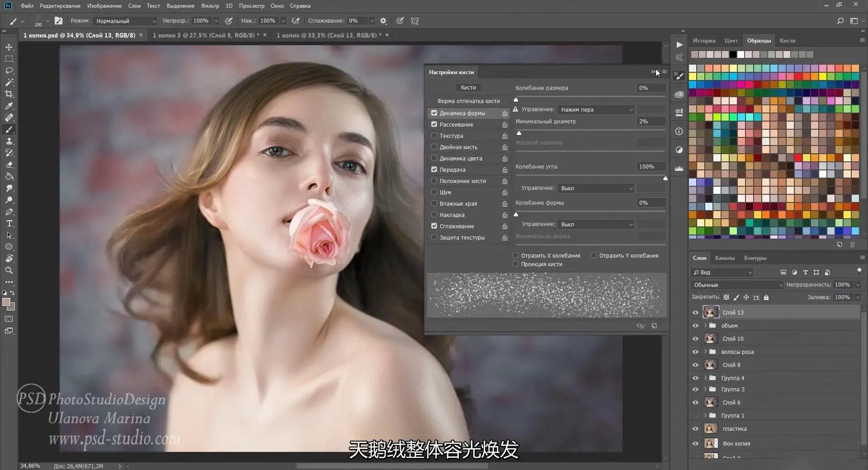The height and width of the screenshot is (470, 868).
Task: Click Форма отпечатка кисти option
Action: pyautogui.click(x=468, y=101)
